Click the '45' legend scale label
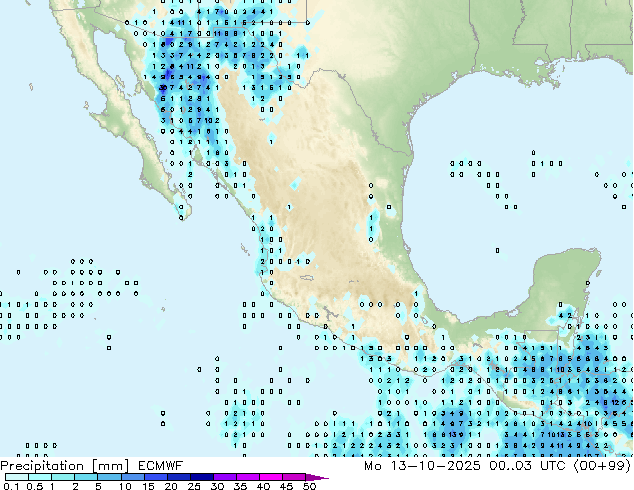The height and width of the screenshot is (490, 634). (x=286, y=486)
